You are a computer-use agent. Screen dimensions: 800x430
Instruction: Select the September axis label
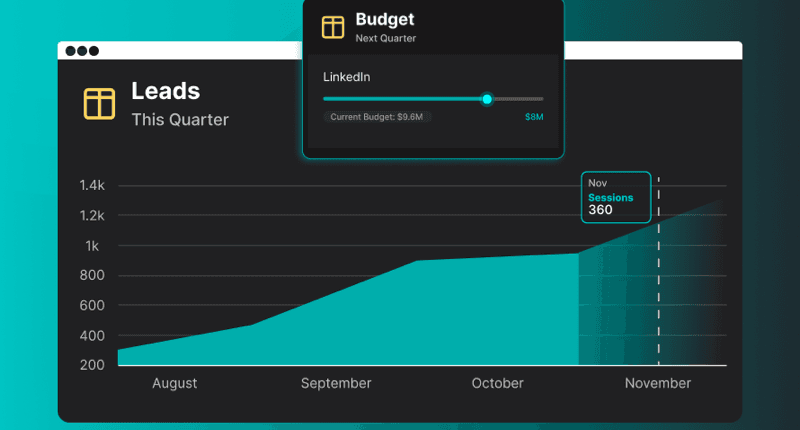pyautogui.click(x=336, y=383)
